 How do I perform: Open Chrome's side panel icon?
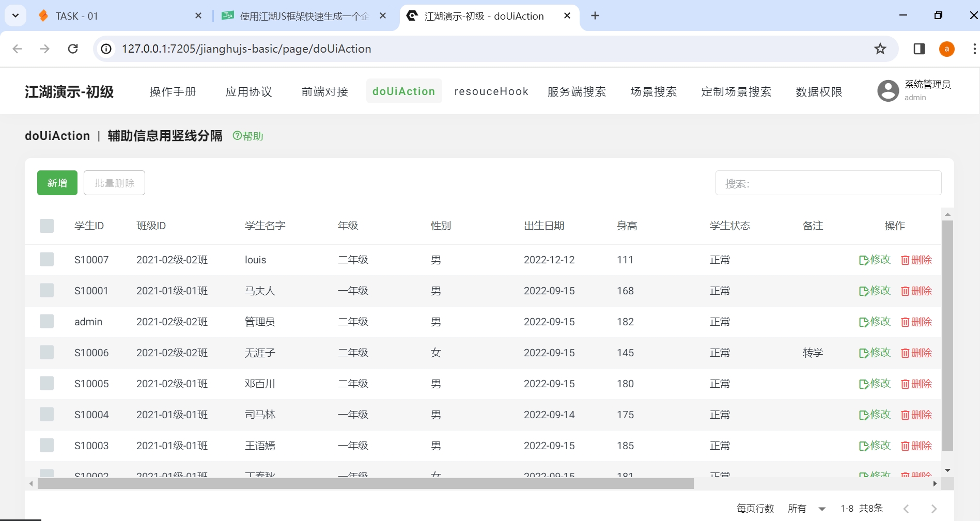[919, 49]
